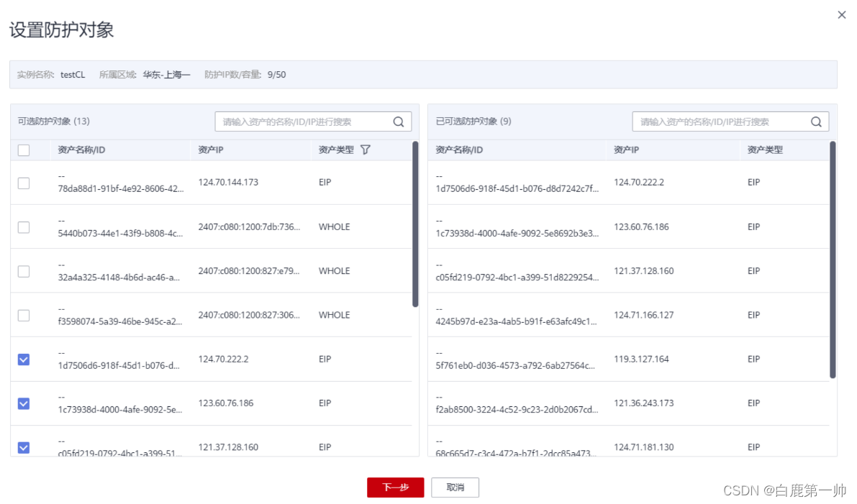Click the IP 2407:c080:1200:827:e79...
857x504 pixels.
pos(249,271)
